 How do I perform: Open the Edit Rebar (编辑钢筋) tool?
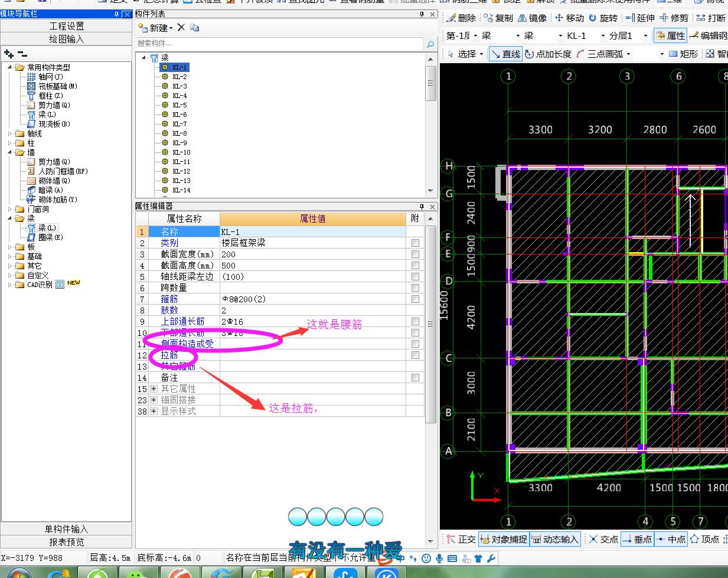pyautogui.click(x=709, y=36)
